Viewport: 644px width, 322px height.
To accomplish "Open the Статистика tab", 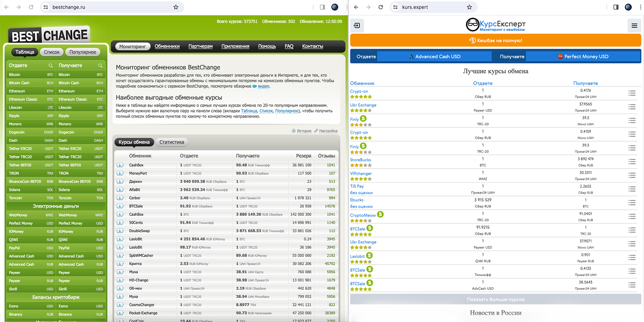I will pyautogui.click(x=172, y=142).
